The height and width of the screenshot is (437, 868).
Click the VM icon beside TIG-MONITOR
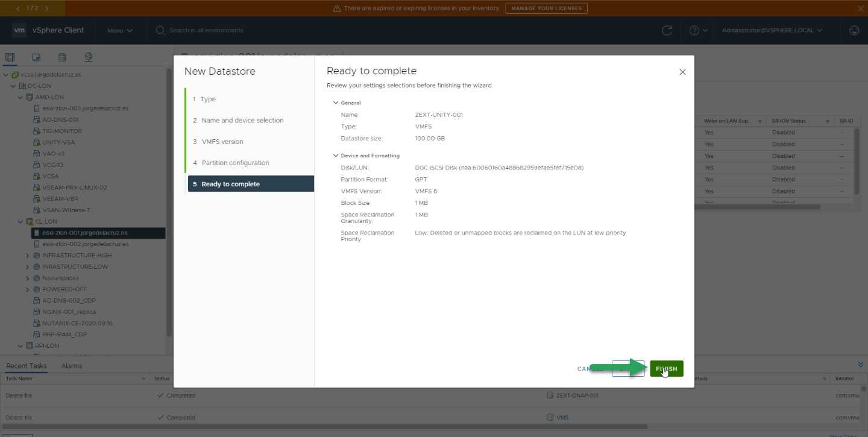click(37, 131)
